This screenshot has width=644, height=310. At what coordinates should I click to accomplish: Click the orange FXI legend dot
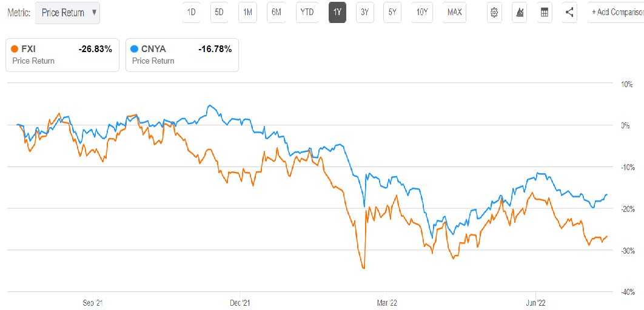click(15, 50)
